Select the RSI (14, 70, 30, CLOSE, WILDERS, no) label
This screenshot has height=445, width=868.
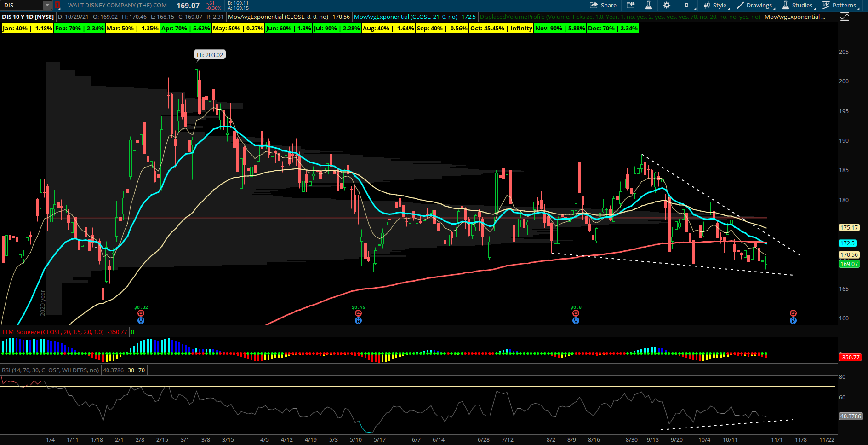click(x=50, y=370)
